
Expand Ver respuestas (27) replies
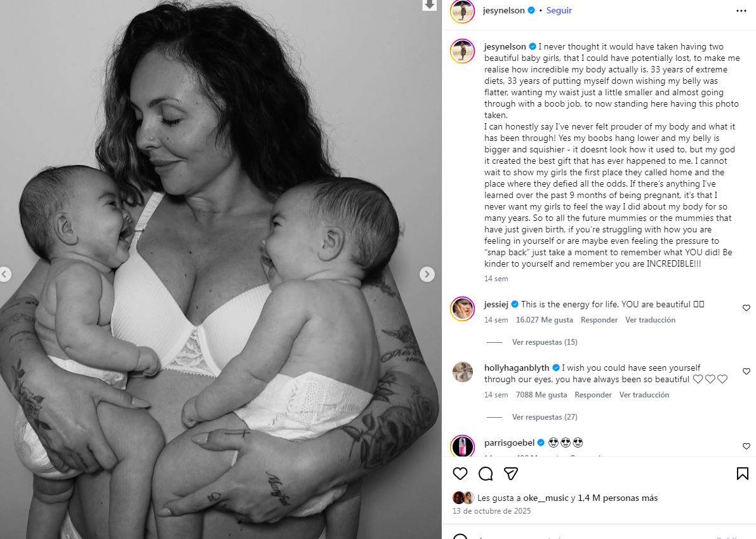pos(545,416)
